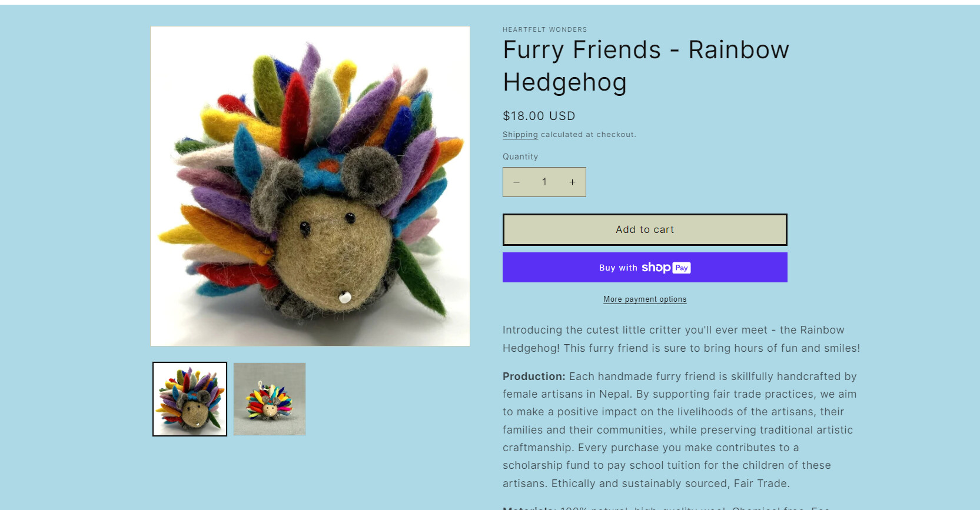Open the large main hedgehog product image
Screen dimensions: 980x510
tap(310, 186)
